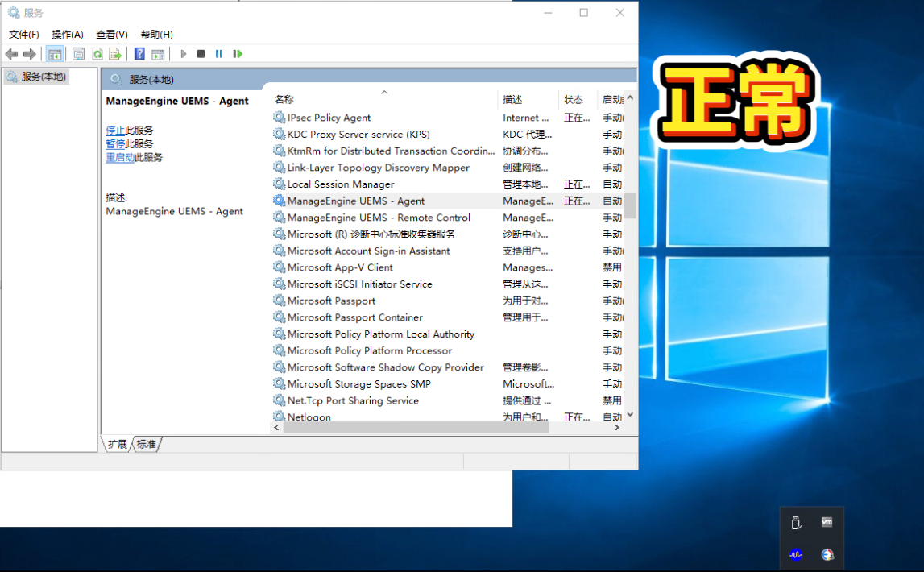Select ManageEngine UEMS - Remote Control

pyautogui.click(x=379, y=218)
